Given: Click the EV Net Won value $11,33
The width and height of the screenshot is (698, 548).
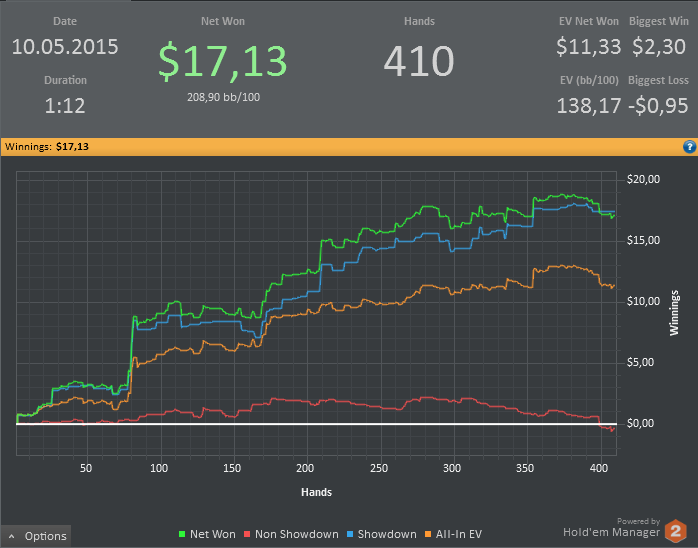Looking at the screenshot, I should 588,47.
